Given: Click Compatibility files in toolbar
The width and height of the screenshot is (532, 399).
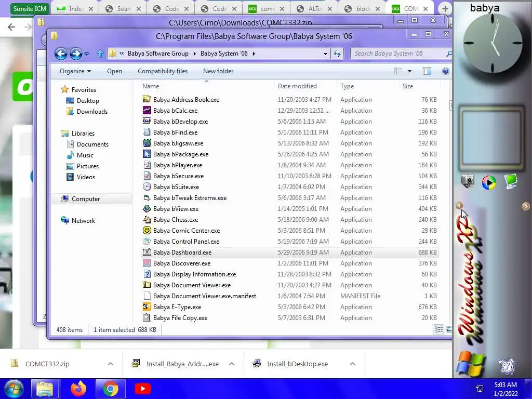Looking at the screenshot, I should pos(163,71).
